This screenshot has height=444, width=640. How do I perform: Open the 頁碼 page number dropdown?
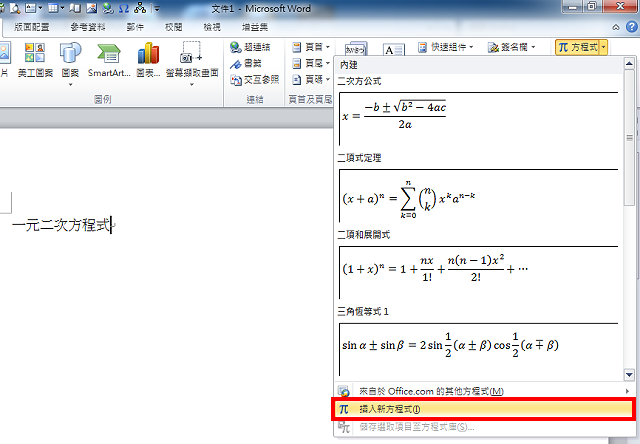click(311, 80)
